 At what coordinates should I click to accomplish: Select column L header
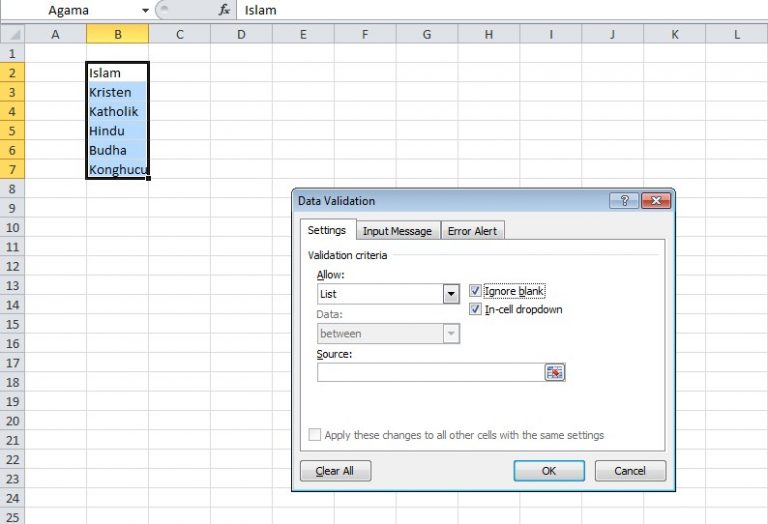click(737, 34)
